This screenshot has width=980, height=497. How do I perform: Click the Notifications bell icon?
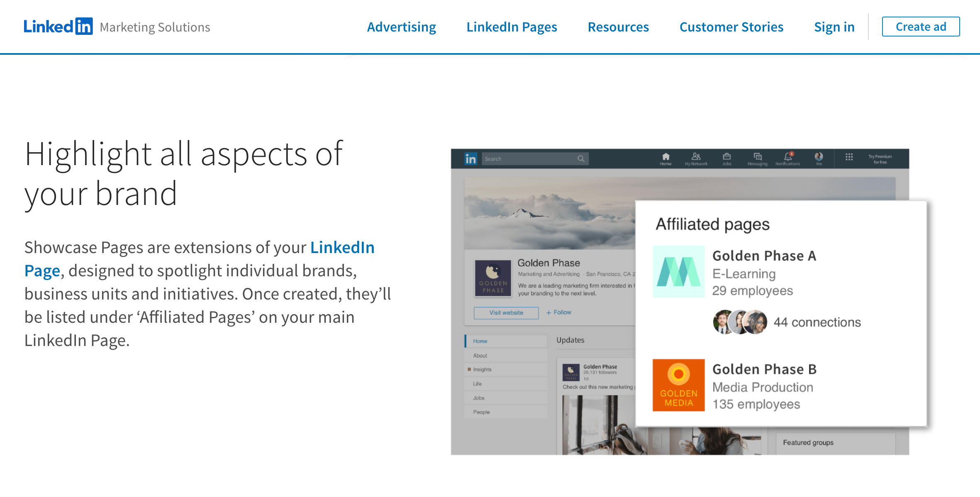(787, 157)
